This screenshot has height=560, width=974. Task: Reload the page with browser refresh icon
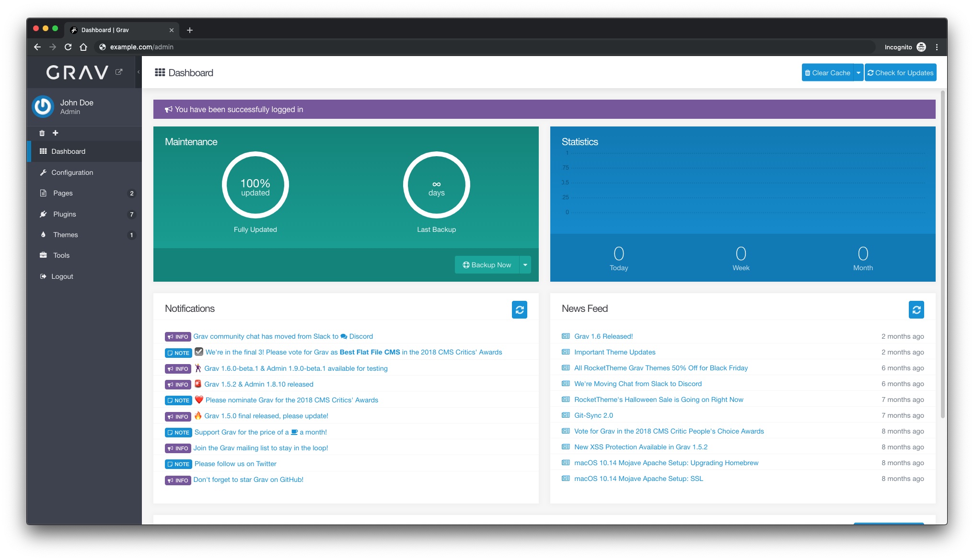(x=68, y=47)
